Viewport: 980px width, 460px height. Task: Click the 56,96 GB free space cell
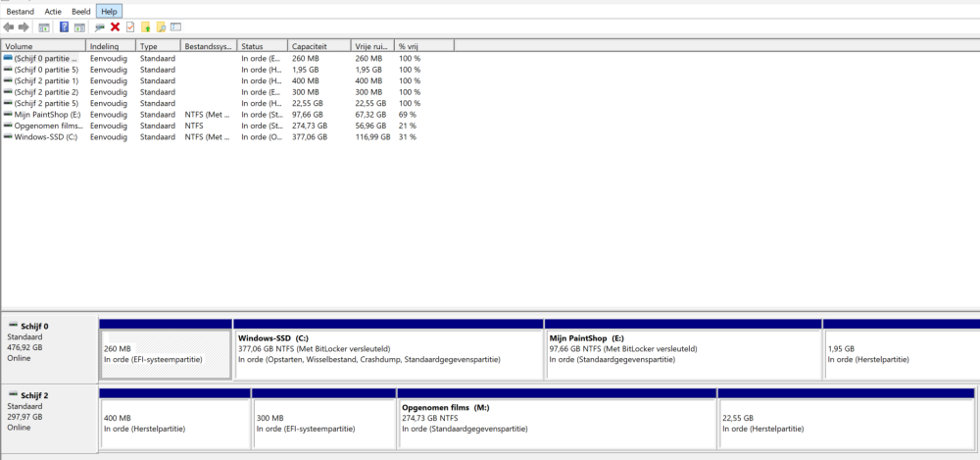click(x=370, y=126)
